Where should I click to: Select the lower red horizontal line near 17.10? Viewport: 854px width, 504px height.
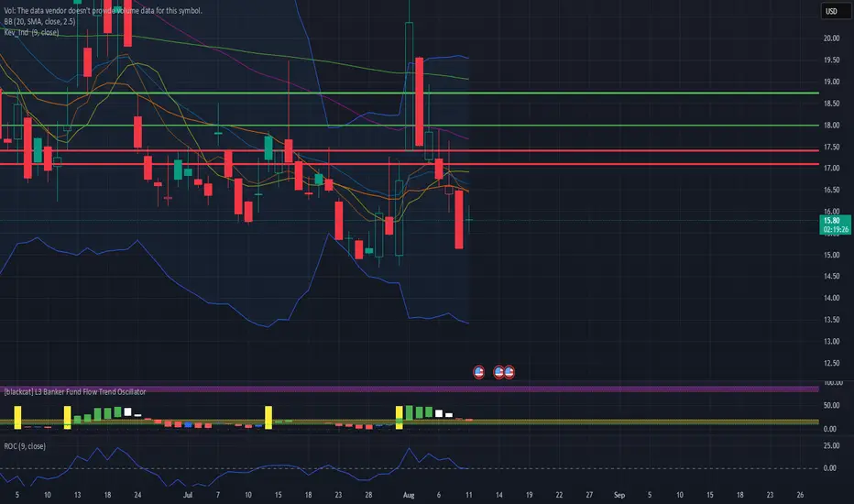coord(410,164)
